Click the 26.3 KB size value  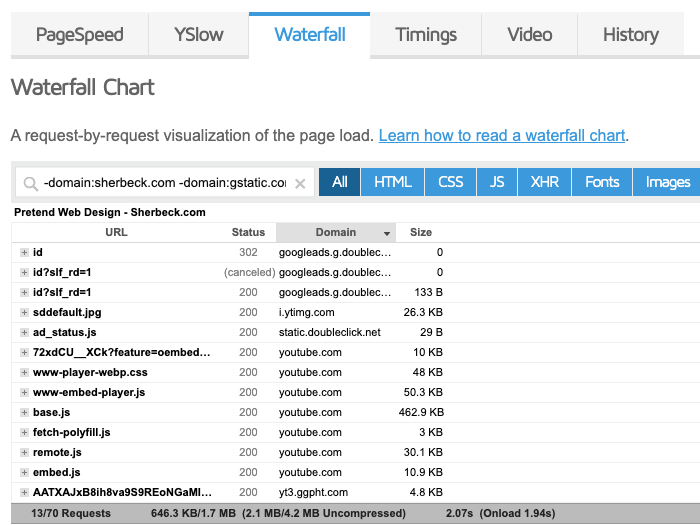[423, 312]
